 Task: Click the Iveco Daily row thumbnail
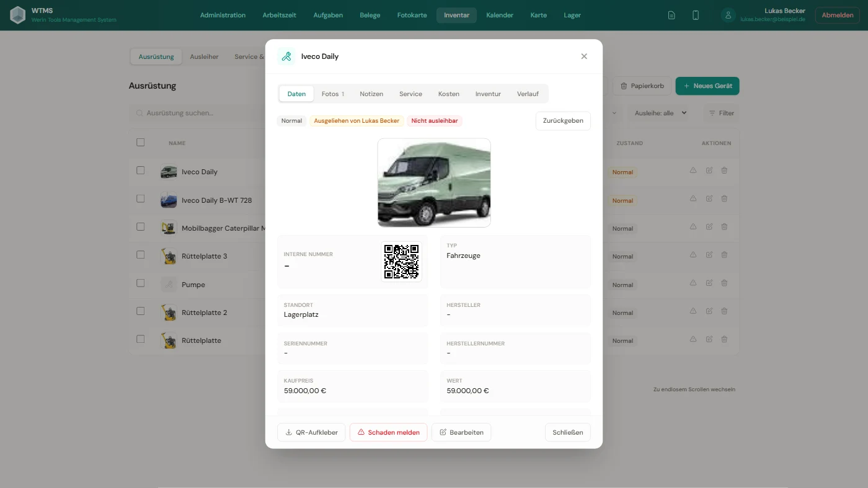169,172
